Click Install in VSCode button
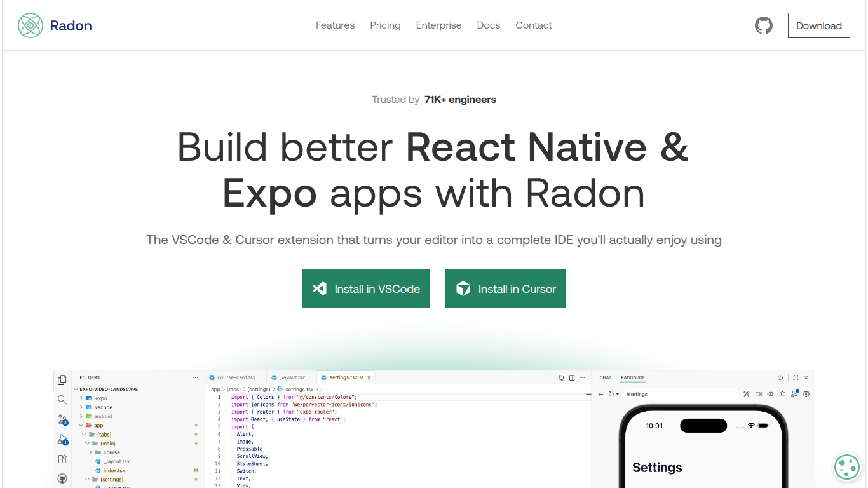This screenshot has height=488, width=868. coord(366,288)
